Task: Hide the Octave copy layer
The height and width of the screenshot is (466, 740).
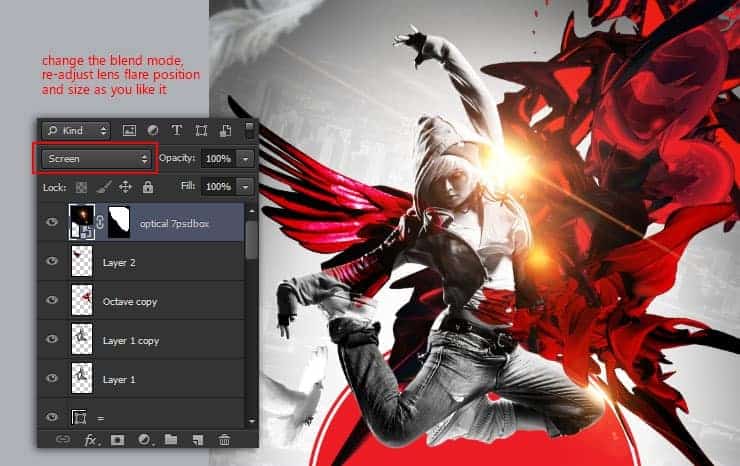Action: click(52, 300)
